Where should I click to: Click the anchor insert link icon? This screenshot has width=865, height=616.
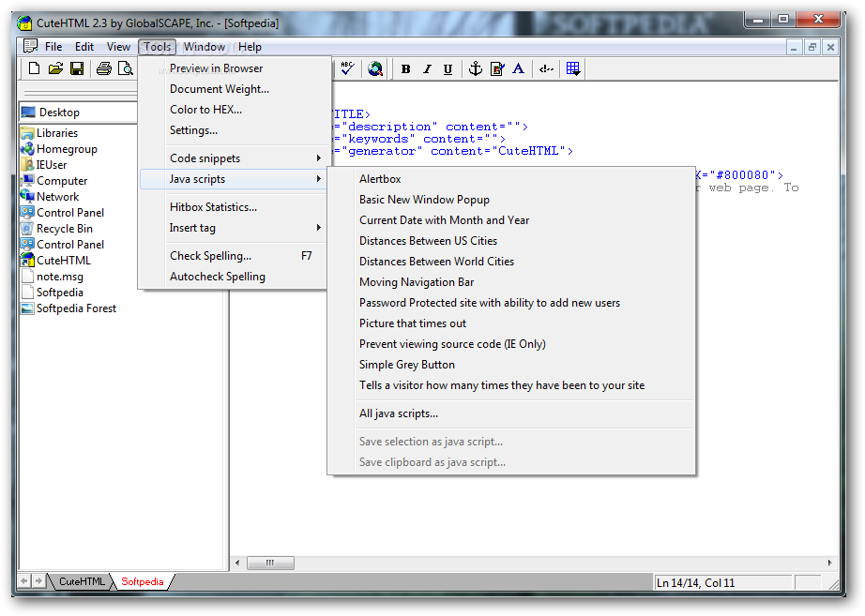[x=475, y=69]
